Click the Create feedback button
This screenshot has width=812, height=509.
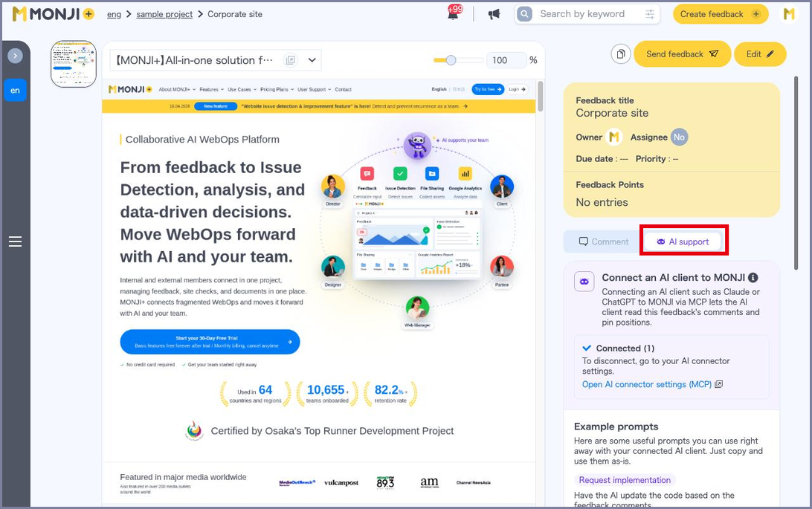[x=721, y=14]
